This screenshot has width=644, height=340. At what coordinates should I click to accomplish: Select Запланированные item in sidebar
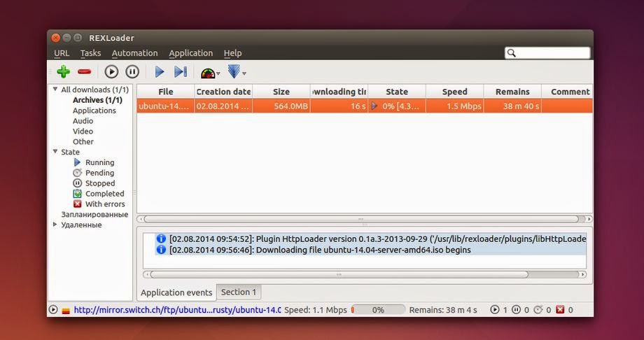point(94,214)
